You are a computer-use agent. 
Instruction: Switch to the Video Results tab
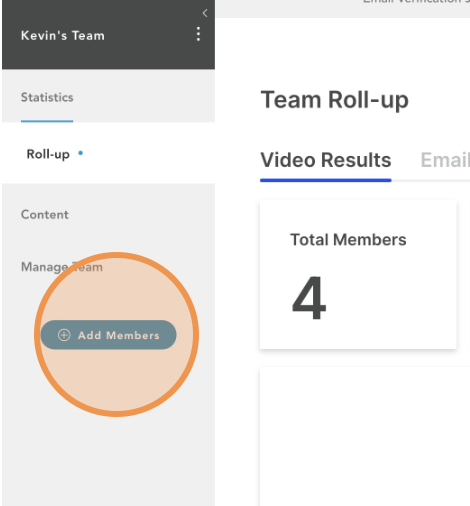click(x=326, y=160)
